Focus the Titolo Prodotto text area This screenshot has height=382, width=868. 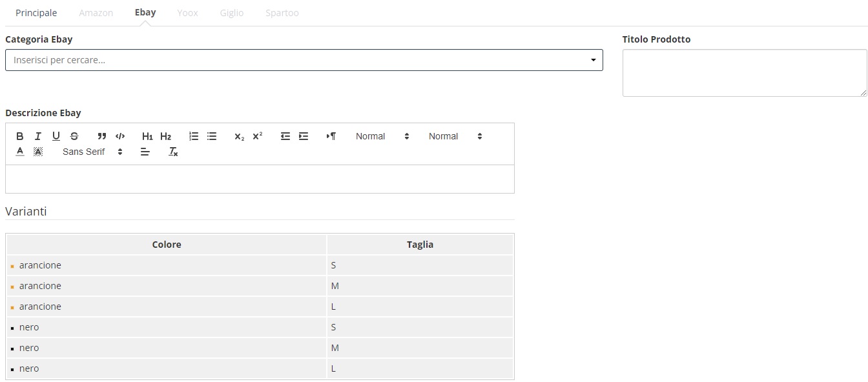(745, 73)
